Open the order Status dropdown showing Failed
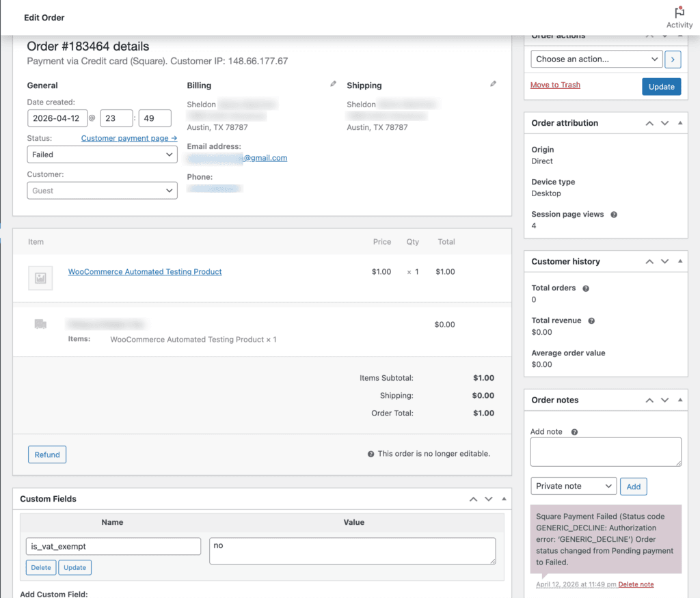Image resolution: width=700 pixels, height=598 pixels. point(101,154)
